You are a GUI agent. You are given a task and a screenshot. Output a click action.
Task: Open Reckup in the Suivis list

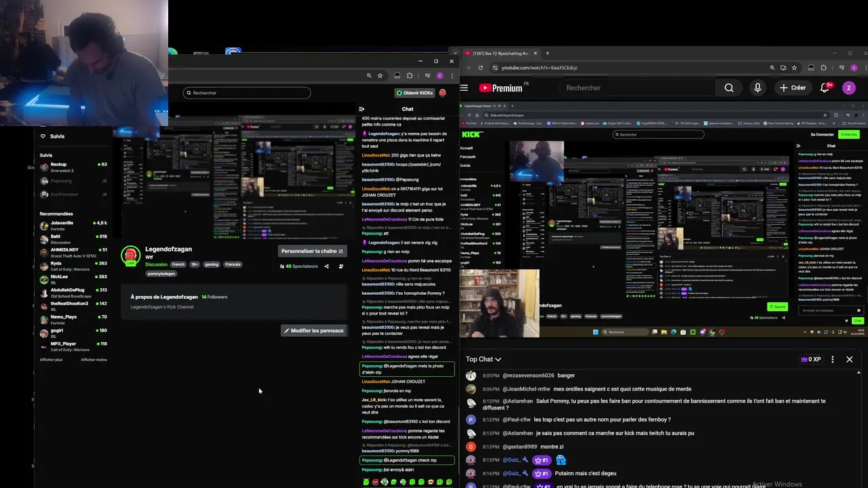pyautogui.click(x=73, y=167)
